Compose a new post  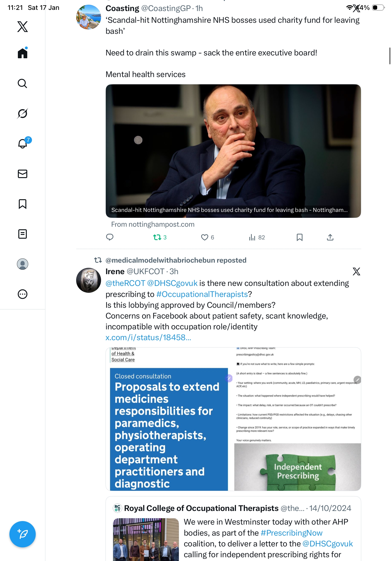(23, 534)
